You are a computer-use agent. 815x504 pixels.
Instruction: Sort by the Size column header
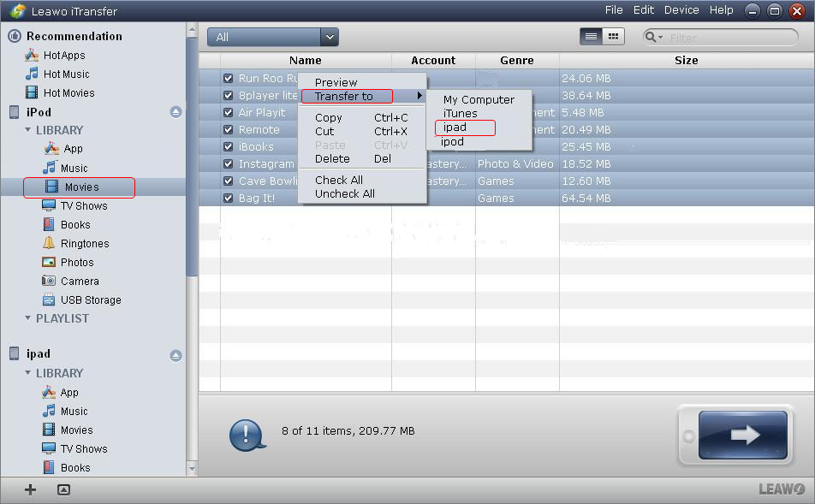[x=686, y=60]
